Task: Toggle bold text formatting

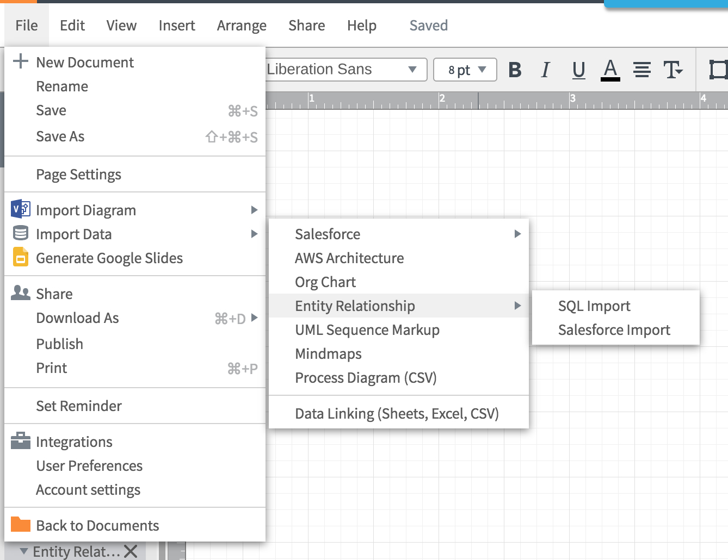Action: [x=515, y=70]
